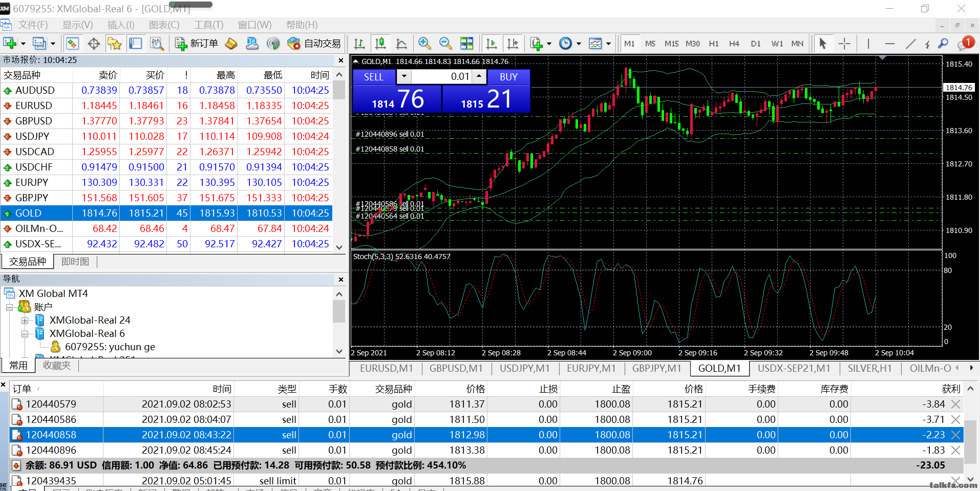Open the search magnifier icon
The width and height of the screenshot is (980, 491).
(x=943, y=44)
